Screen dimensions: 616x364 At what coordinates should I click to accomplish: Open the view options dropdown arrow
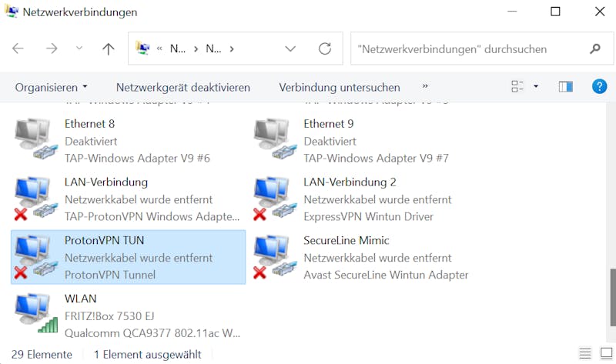[x=536, y=86]
